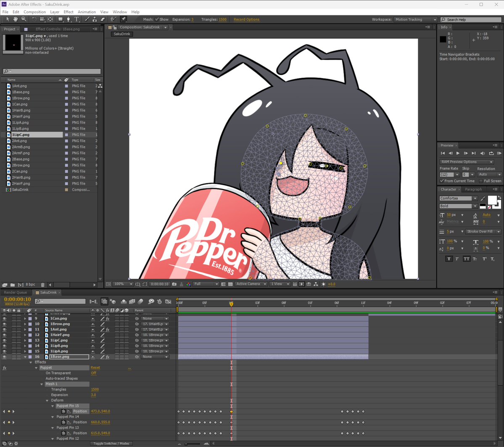Toggle Draft 3D icon in timeline
Image resolution: width=504 pixels, height=447 pixels.
pyautogui.click(x=113, y=302)
